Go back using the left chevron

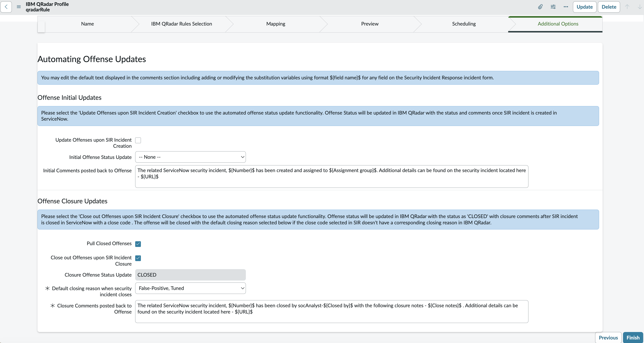(x=6, y=7)
